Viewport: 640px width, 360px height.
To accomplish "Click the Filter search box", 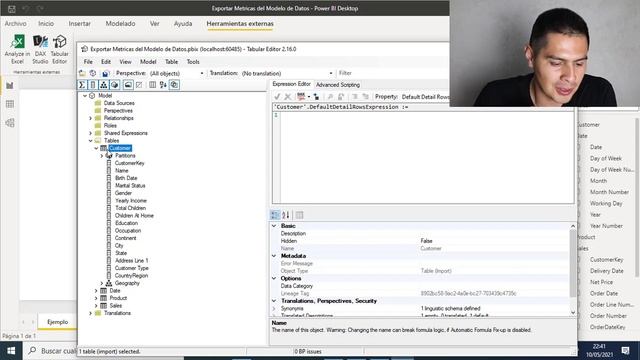I will [392, 73].
